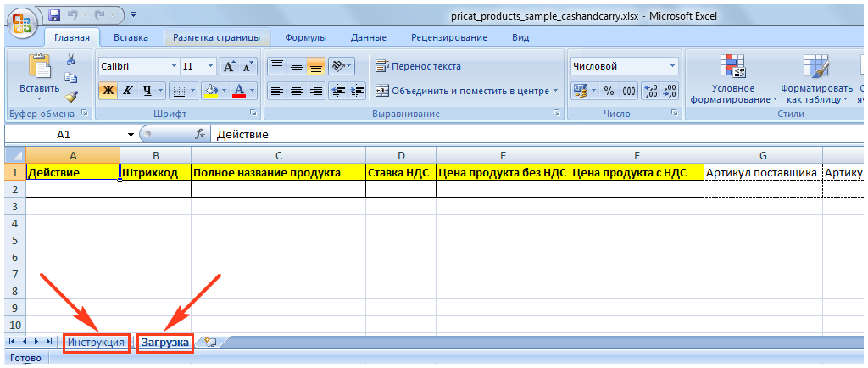Select the Format Painter brush
Screen dimensions: 868x368
[x=71, y=97]
